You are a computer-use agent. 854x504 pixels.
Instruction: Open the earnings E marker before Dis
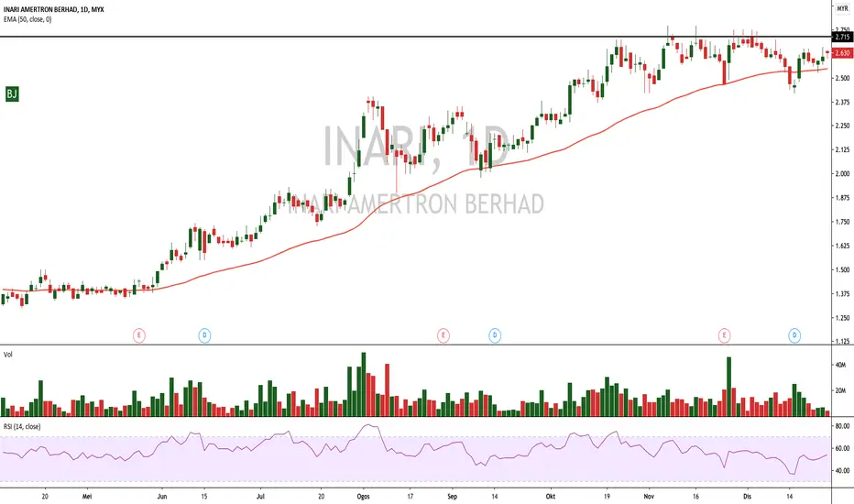724,335
